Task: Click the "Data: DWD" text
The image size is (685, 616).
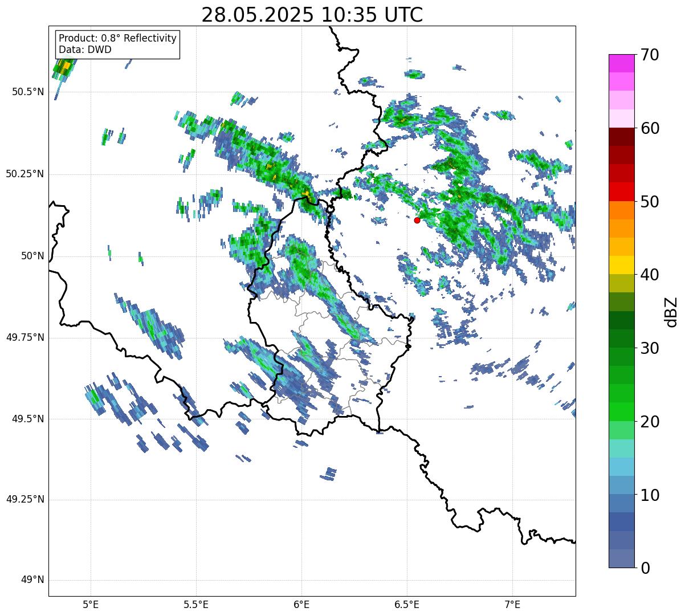Action: click(x=85, y=50)
